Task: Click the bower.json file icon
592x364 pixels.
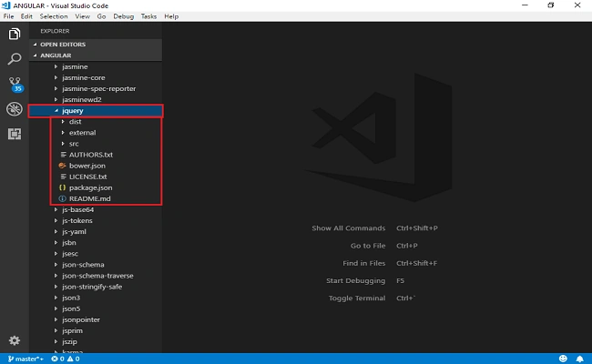Action: click(62, 166)
